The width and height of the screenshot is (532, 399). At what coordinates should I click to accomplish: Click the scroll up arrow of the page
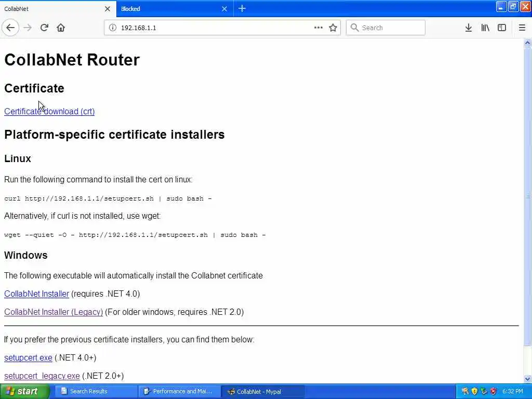click(x=527, y=43)
